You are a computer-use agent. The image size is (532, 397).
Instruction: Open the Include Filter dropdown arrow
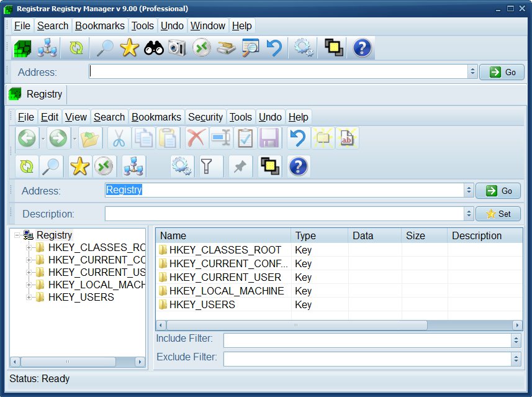click(516, 340)
